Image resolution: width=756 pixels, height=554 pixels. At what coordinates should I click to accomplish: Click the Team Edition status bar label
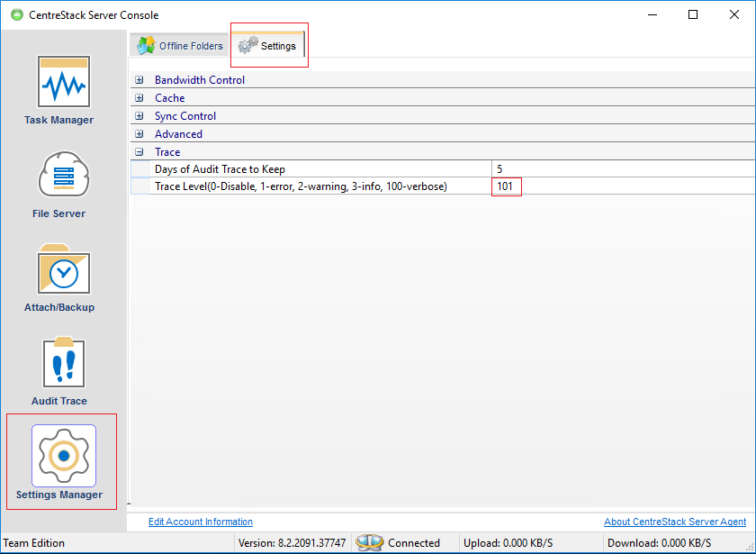(x=34, y=543)
